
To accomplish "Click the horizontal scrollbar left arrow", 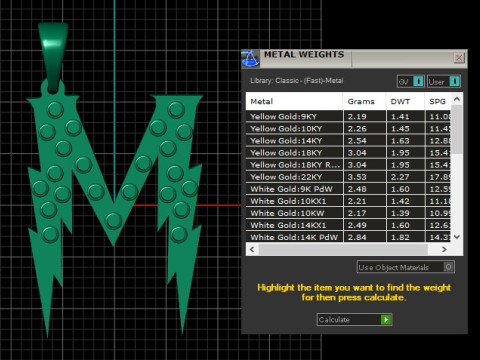I will [252, 249].
